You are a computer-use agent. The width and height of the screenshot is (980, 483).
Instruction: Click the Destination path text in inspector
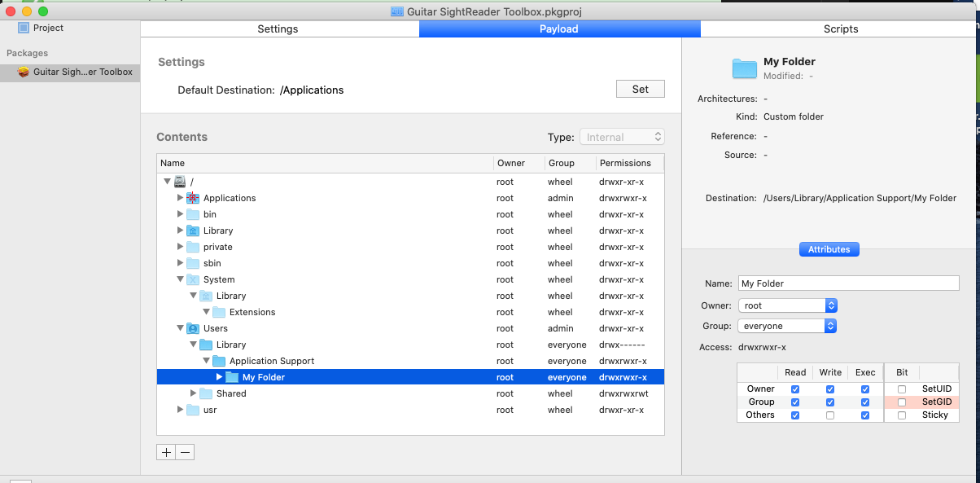click(860, 198)
